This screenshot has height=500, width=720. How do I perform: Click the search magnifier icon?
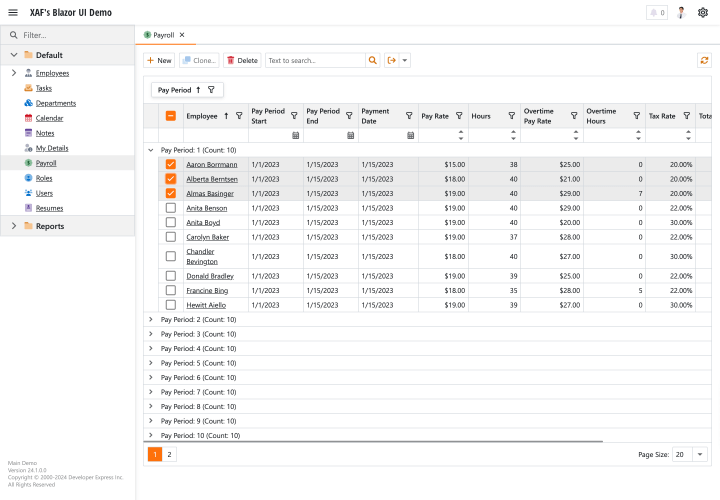tap(373, 60)
